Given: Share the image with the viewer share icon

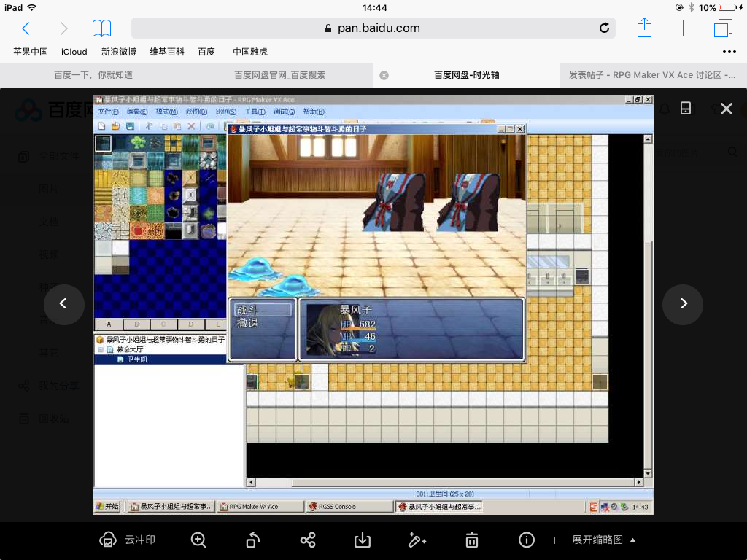Looking at the screenshot, I should [308, 540].
